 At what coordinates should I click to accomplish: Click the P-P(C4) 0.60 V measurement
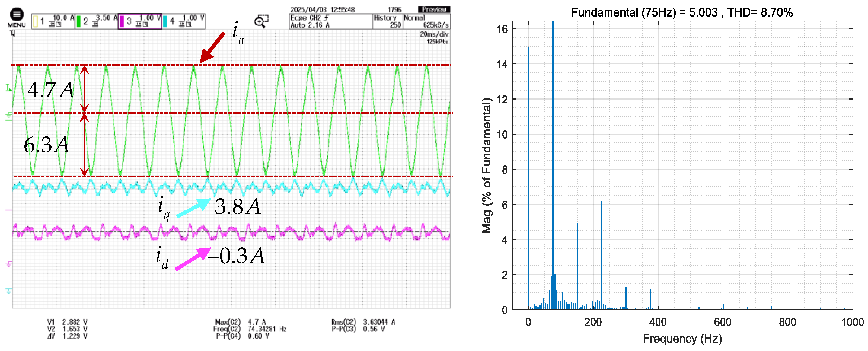point(242,336)
